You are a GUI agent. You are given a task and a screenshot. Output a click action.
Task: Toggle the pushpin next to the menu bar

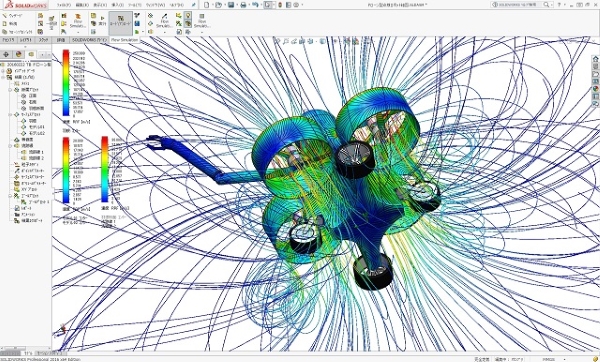coord(194,5)
